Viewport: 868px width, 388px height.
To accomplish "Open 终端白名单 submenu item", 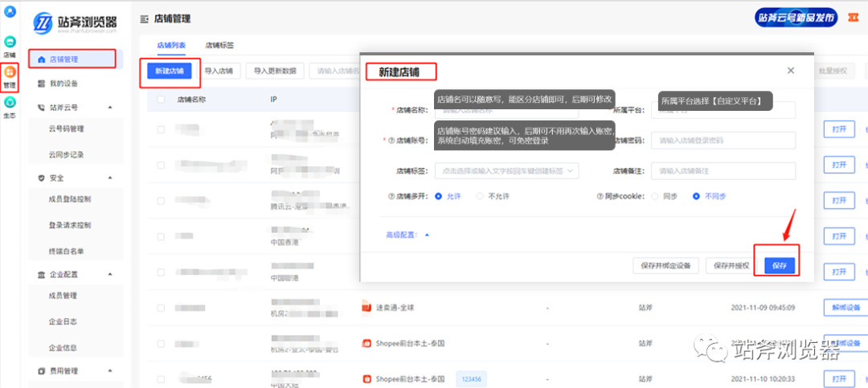I will click(x=67, y=251).
